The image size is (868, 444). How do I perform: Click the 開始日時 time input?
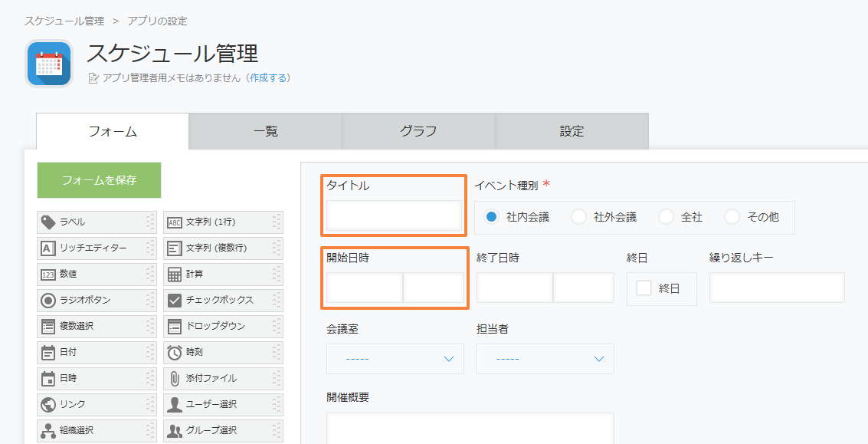coord(434,287)
